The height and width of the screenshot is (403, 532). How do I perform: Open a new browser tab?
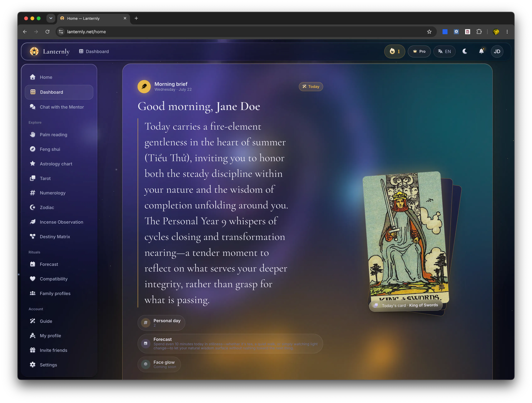pos(136,18)
